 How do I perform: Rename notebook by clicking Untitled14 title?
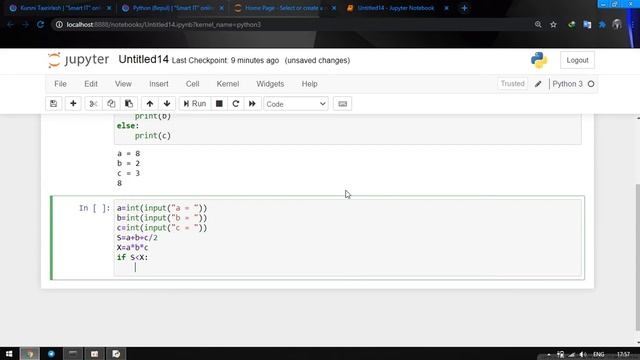tap(143, 60)
